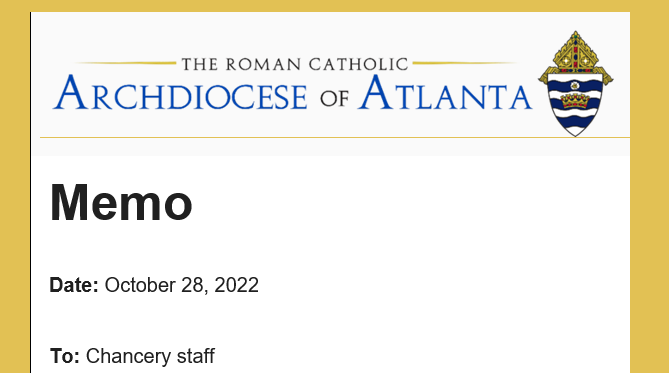The image size is (669, 373).
Task: Click the blank white area right of "Memo"
Action: 410,203
